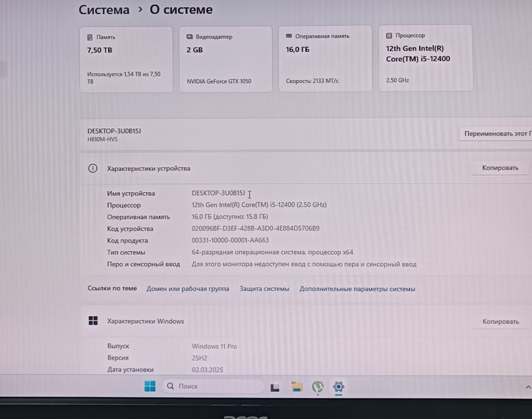Open Домен или рабочая группа link
Viewport: 532px width, 419px height.
point(188,289)
